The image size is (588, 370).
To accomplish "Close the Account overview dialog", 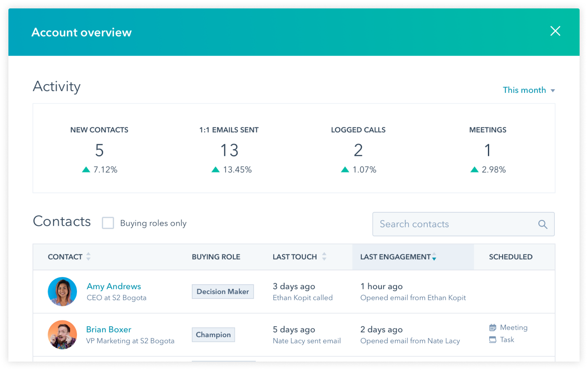I will click(555, 31).
